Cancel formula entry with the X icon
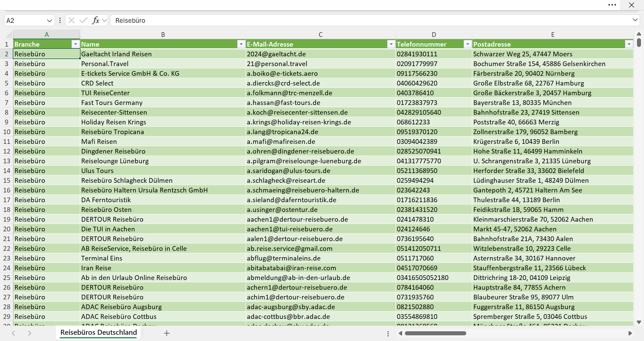This screenshot has height=341, width=644. click(x=71, y=20)
